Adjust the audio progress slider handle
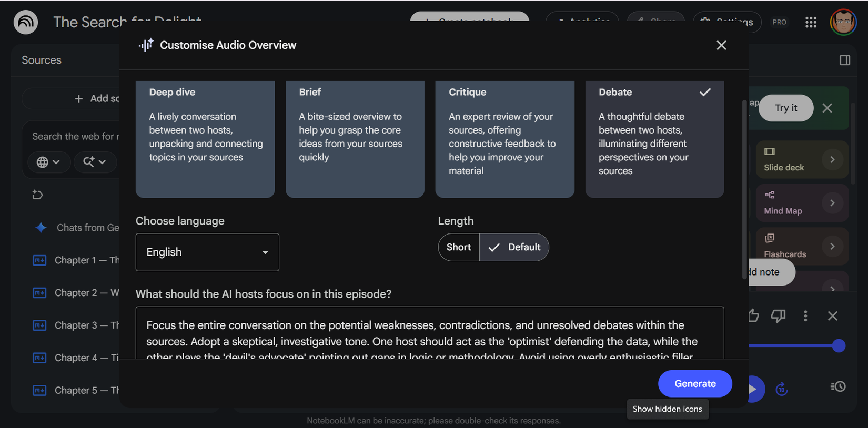 pos(839,346)
